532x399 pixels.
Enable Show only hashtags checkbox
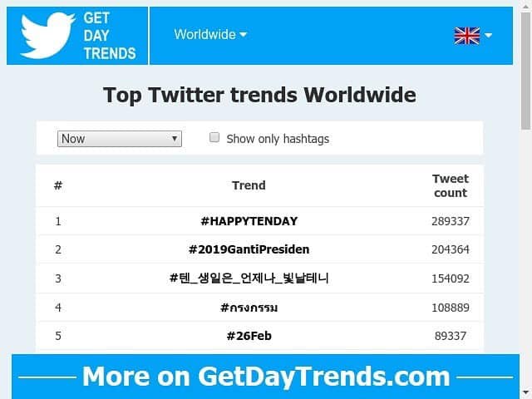point(214,138)
